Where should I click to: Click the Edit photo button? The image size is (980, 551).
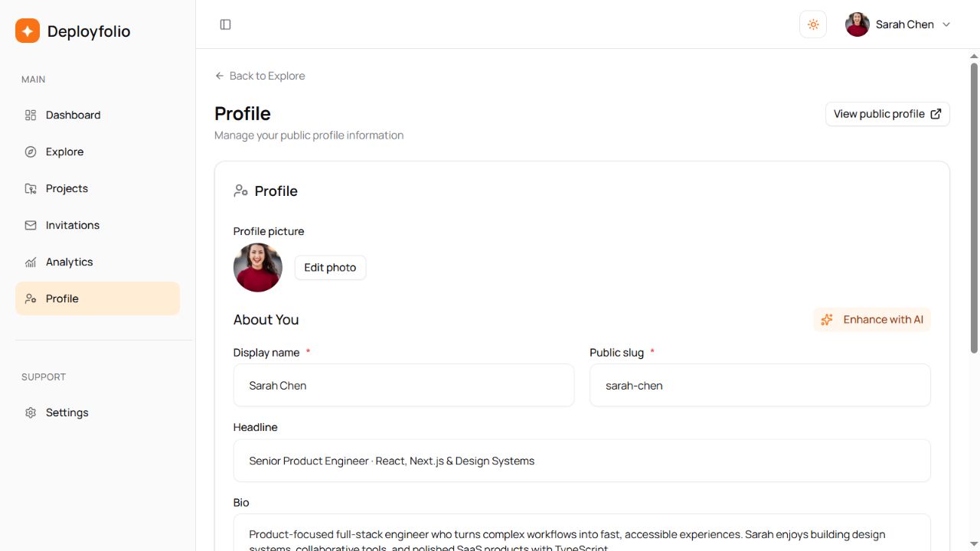click(330, 268)
